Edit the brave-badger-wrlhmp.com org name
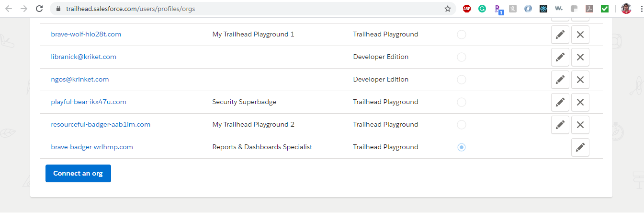The height and width of the screenshot is (213, 644). click(580, 147)
